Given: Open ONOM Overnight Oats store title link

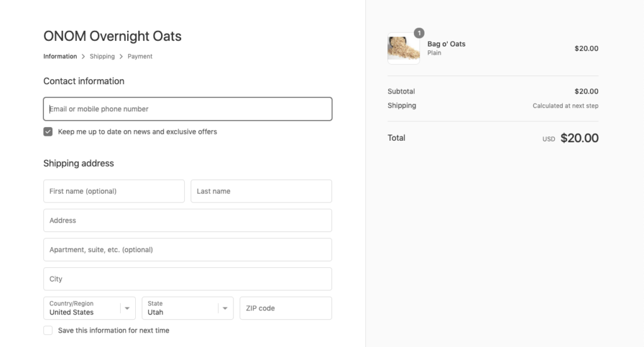Looking at the screenshot, I should (x=113, y=36).
